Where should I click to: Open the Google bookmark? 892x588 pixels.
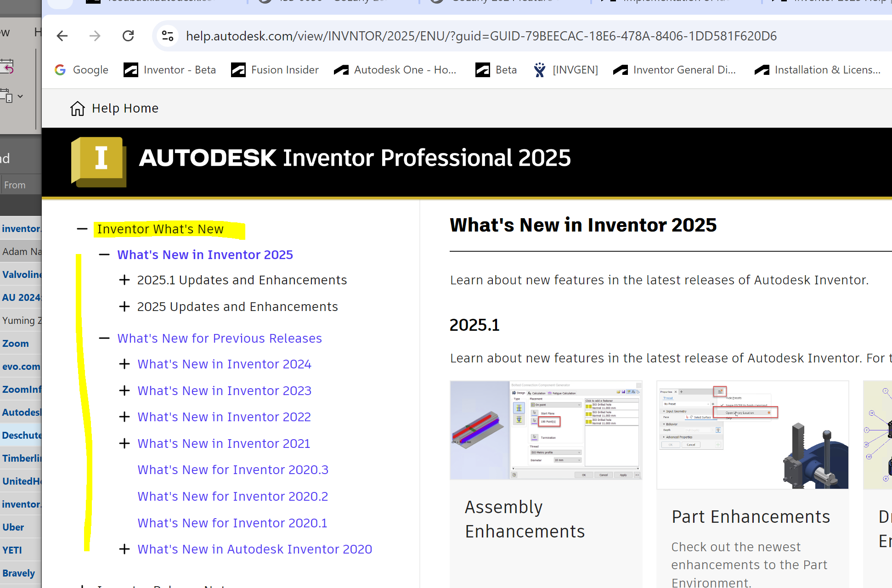[81, 70]
